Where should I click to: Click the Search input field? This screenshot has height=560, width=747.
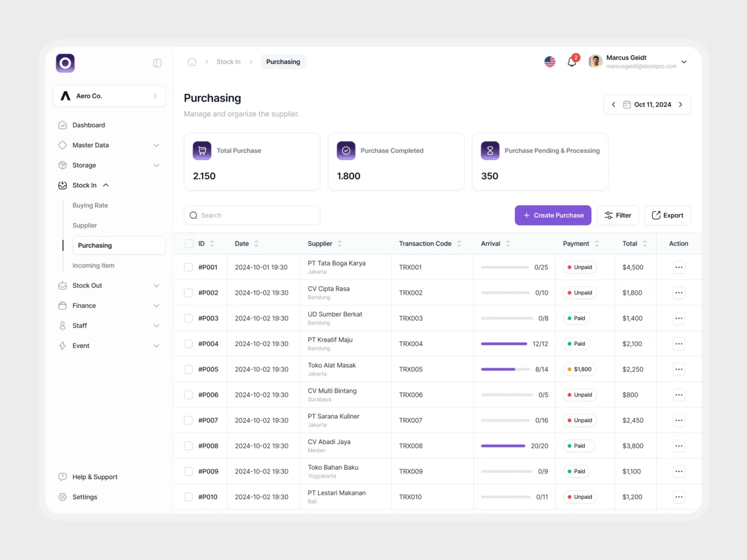coord(252,215)
